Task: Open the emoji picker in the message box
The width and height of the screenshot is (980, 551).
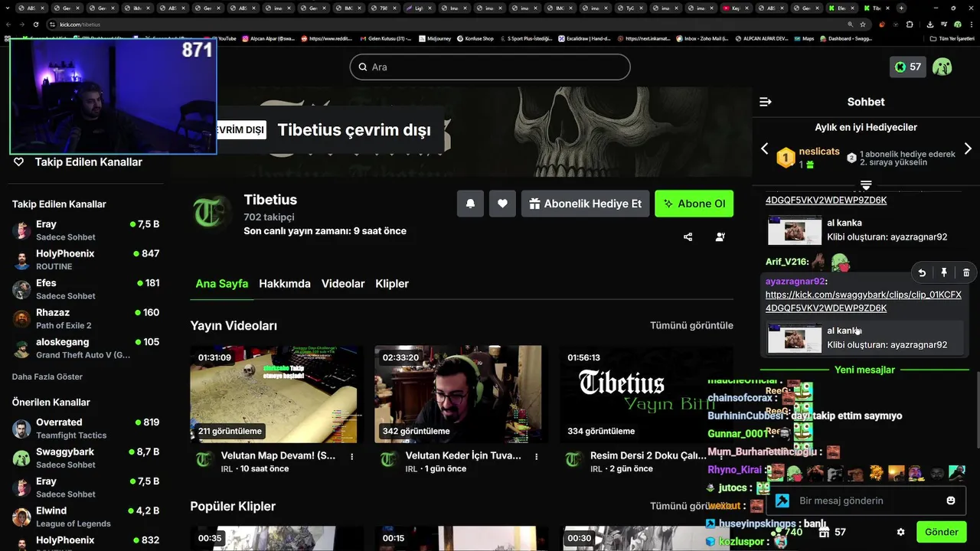Action: click(951, 500)
